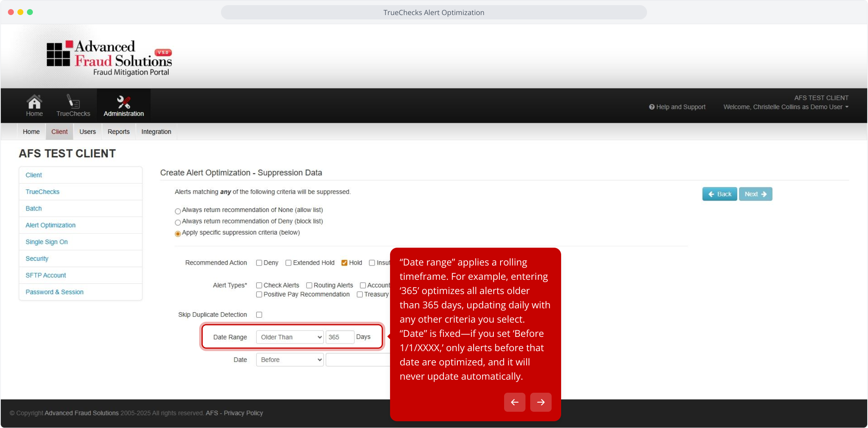Open Alert Optimization sidebar link
Image resolution: width=868 pixels, height=428 pixels.
(80, 225)
